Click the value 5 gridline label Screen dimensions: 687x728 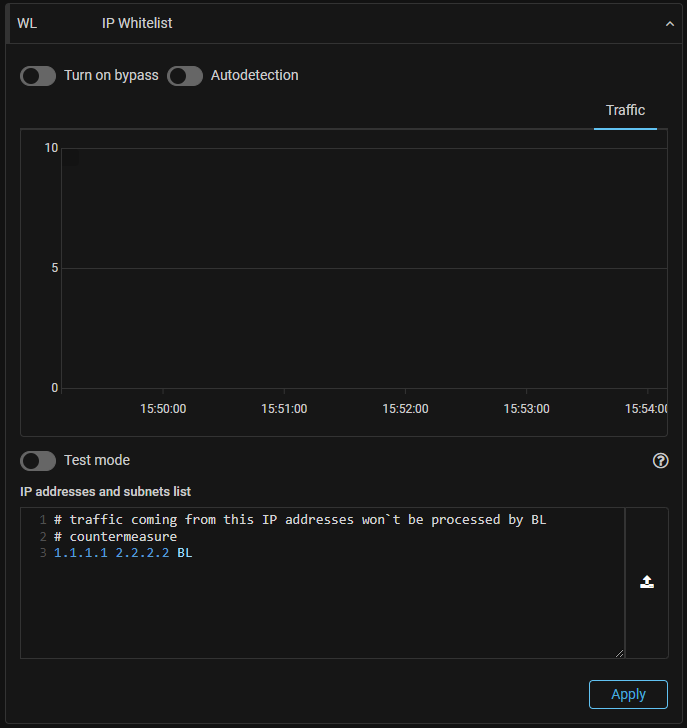(54, 268)
